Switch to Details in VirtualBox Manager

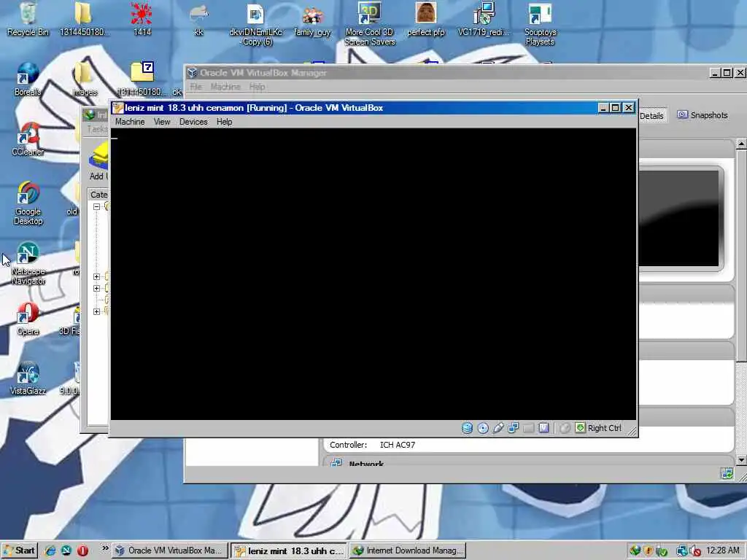coord(651,116)
